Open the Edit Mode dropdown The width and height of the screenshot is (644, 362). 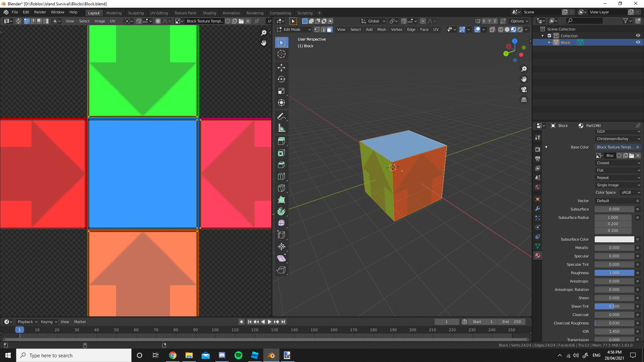point(293,29)
